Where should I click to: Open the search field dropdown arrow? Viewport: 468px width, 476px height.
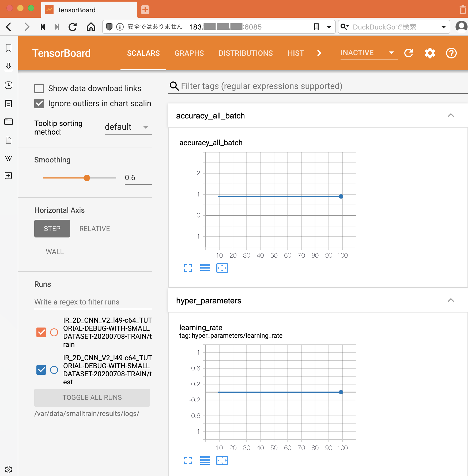[x=444, y=27]
